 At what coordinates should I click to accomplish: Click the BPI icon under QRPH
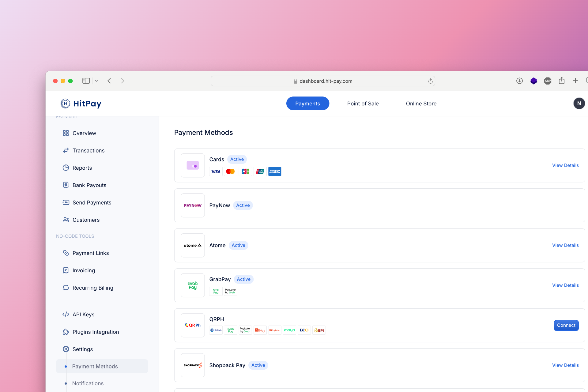319,330
